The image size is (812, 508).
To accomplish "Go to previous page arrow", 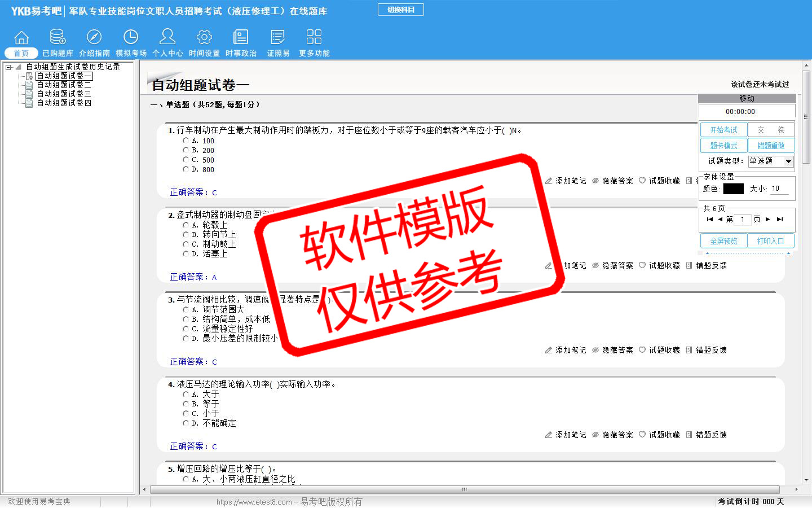I will (x=720, y=219).
